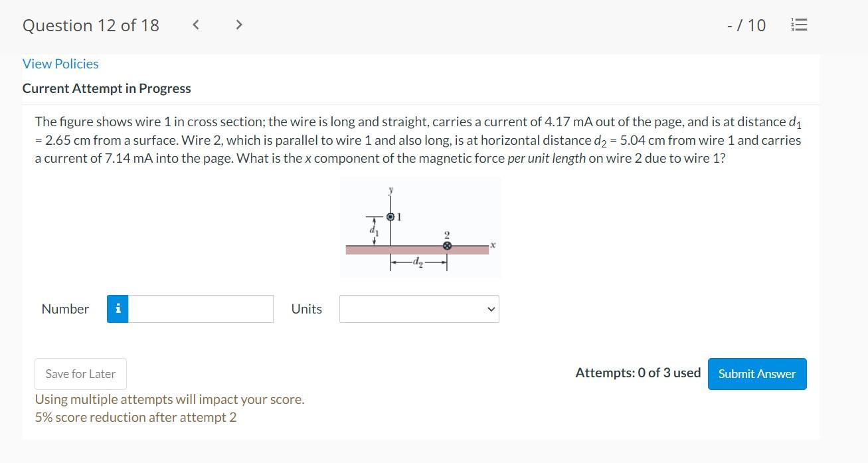Open the question list icon

click(x=799, y=25)
